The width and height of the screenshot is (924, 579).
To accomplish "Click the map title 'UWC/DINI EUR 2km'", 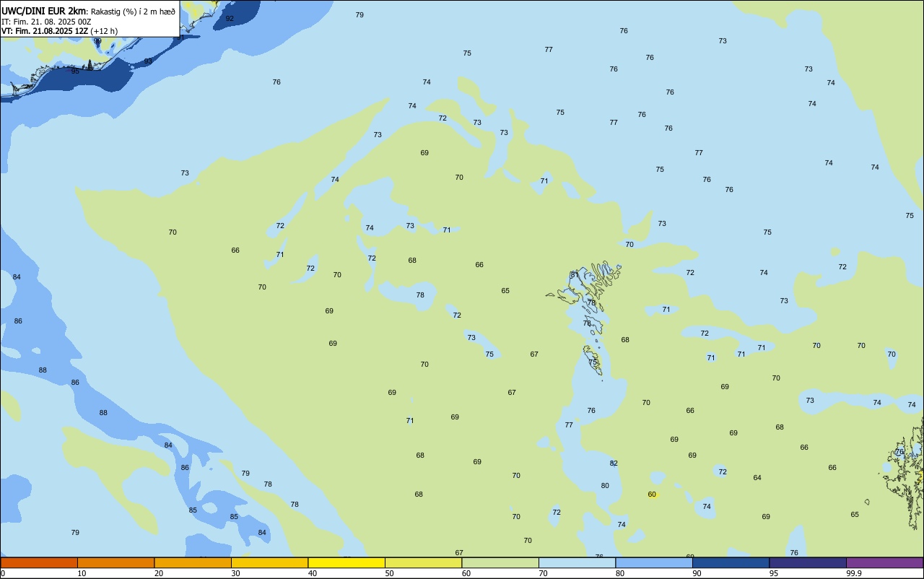I will tap(44, 11).
